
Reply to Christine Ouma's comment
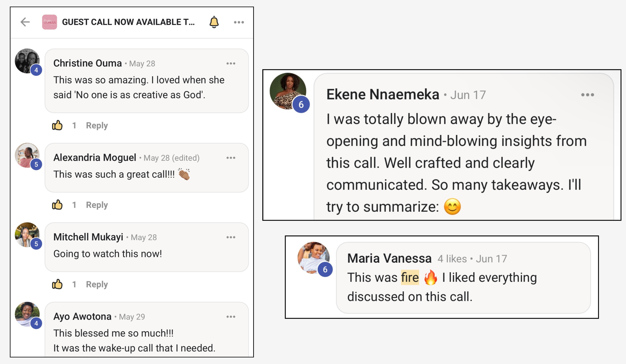pos(97,125)
